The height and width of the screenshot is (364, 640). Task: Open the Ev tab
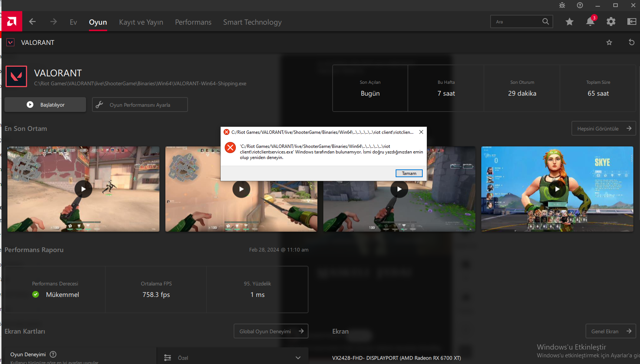[x=73, y=22]
